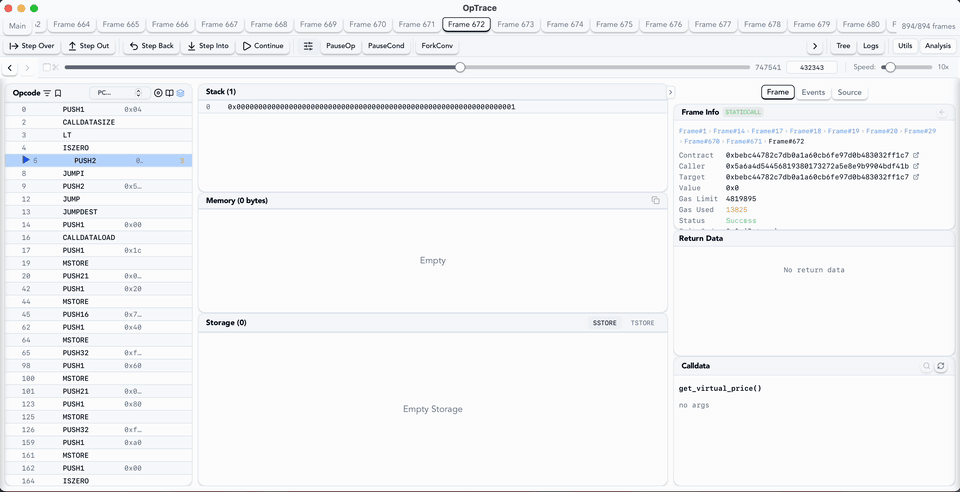The image size is (960, 492).
Task: Refresh the Calldata panel
Action: tap(940, 367)
